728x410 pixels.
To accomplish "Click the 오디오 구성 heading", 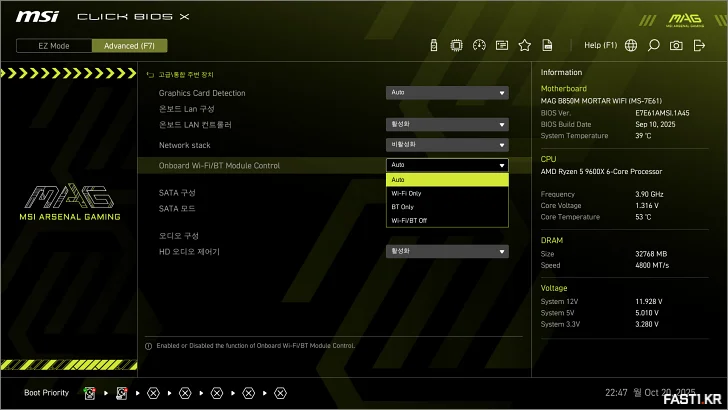I will 179,236.
